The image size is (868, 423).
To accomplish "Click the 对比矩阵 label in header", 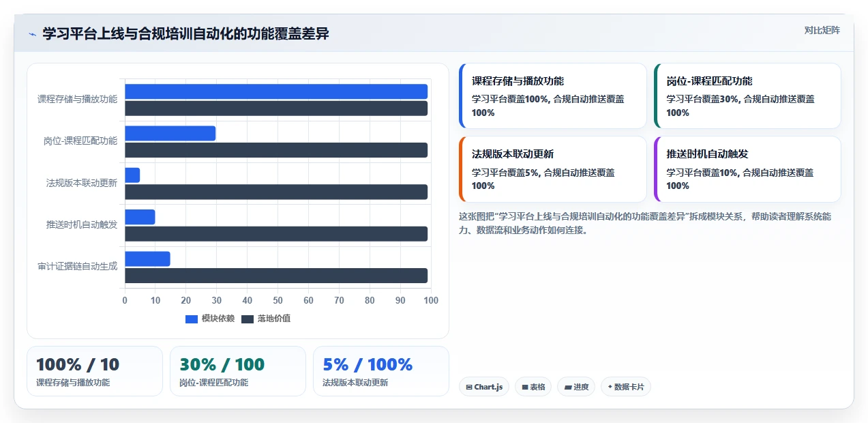I will point(822,30).
